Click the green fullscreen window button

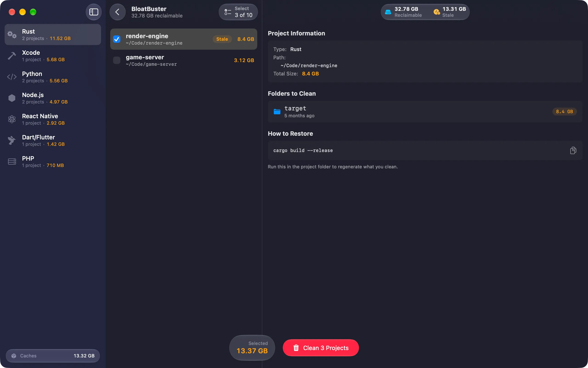pyautogui.click(x=33, y=12)
